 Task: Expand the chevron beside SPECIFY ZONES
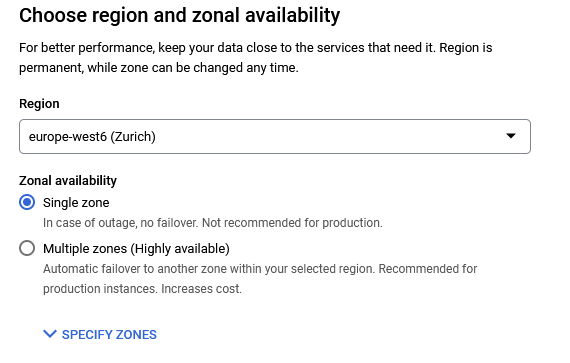tap(50, 334)
